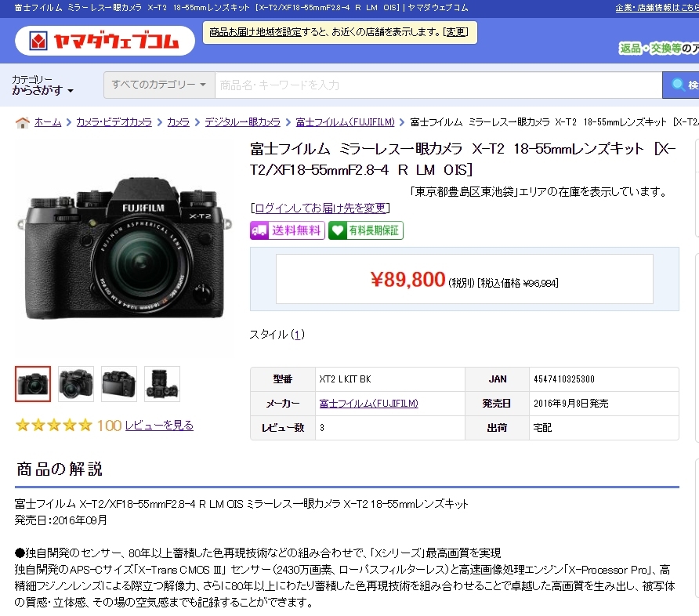Screen dimensions: 699x616
Task: Click the main Fujifilm X-T2 product image
Action: tap(125, 248)
